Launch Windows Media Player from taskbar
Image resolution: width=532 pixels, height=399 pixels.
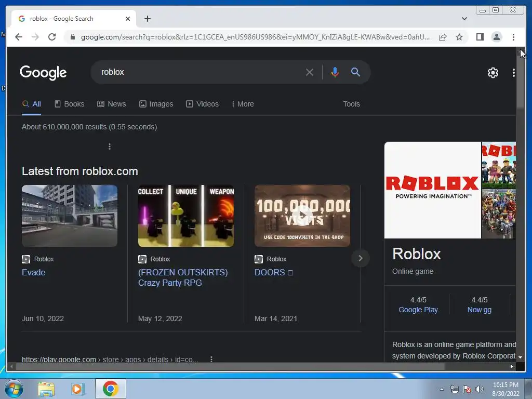point(77,389)
